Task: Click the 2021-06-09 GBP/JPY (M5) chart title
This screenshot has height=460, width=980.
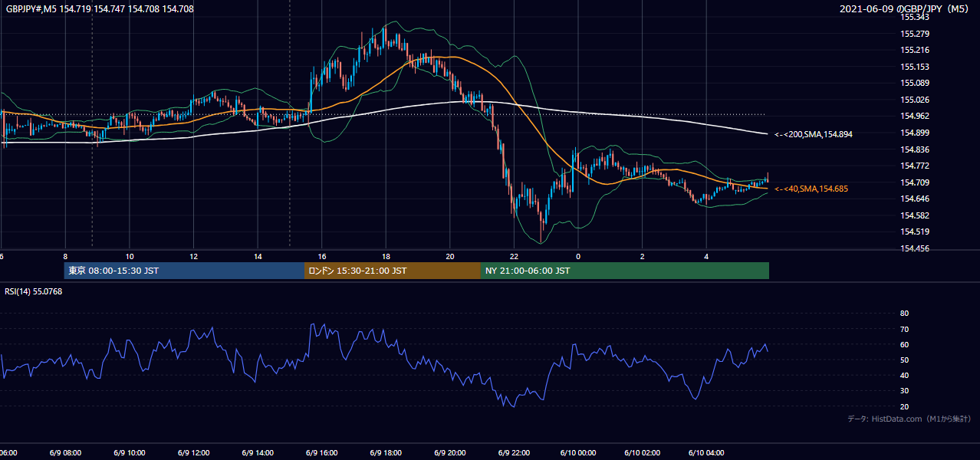Action: tap(906, 9)
